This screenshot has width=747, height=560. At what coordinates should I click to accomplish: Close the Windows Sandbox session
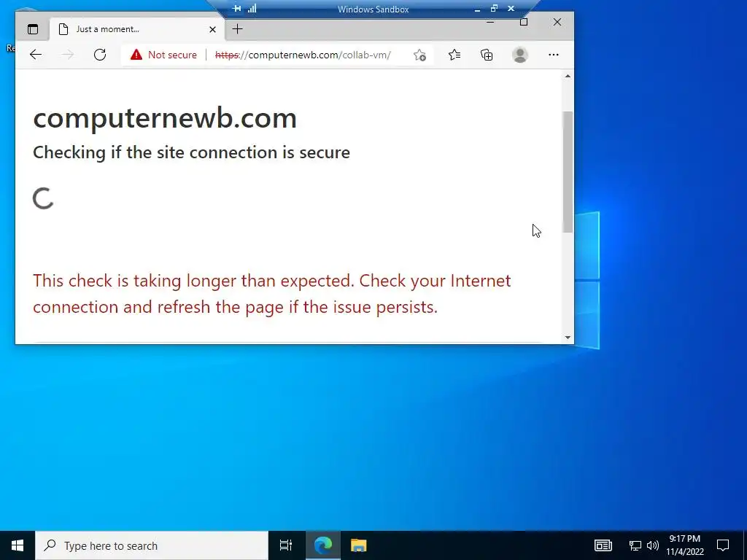click(511, 8)
